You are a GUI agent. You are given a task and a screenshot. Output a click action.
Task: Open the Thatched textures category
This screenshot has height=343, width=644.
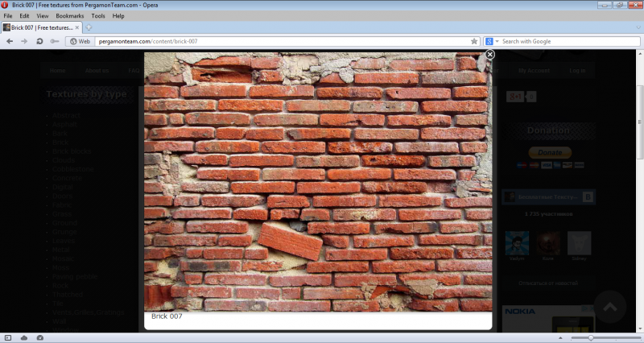[68, 295]
